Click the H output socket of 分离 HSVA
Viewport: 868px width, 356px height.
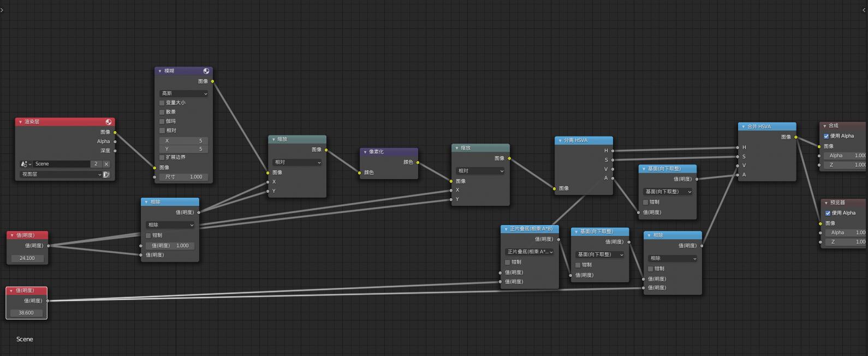[613, 151]
